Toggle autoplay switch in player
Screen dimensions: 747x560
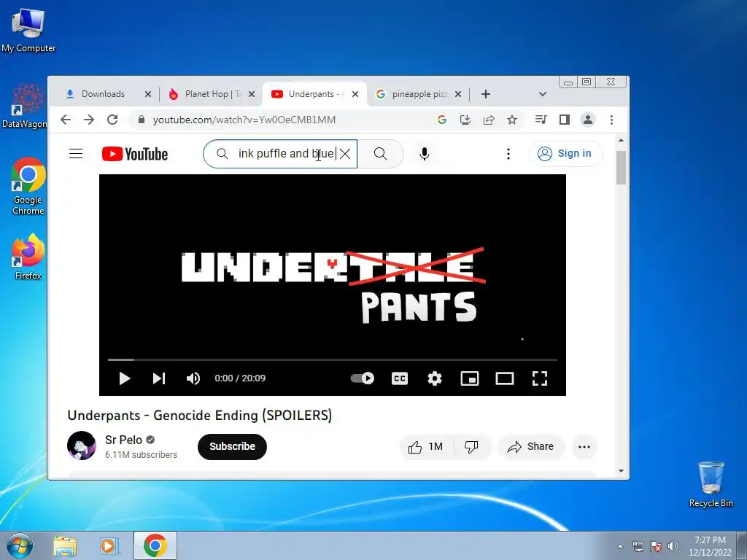362,378
